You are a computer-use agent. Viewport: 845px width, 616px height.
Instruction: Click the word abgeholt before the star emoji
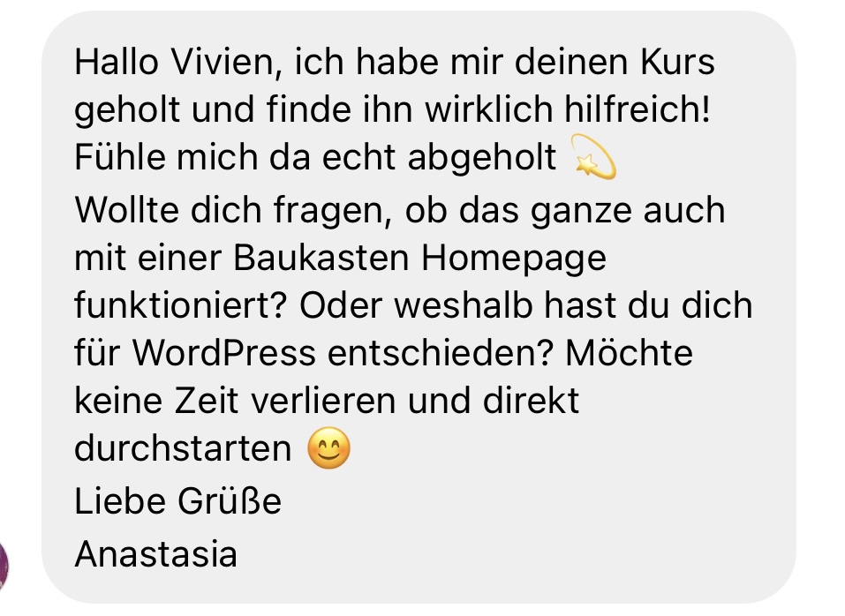coord(482,160)
